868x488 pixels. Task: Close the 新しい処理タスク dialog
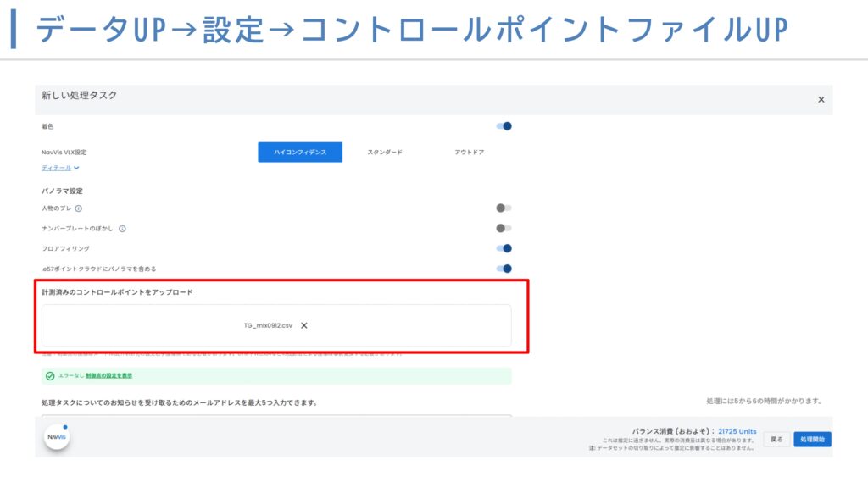[821, 100]
